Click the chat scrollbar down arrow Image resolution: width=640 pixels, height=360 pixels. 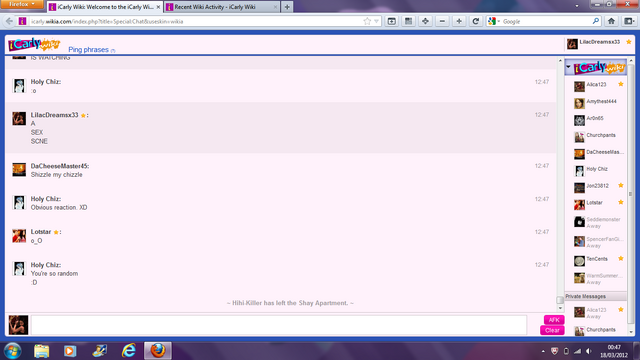(560, 309)
